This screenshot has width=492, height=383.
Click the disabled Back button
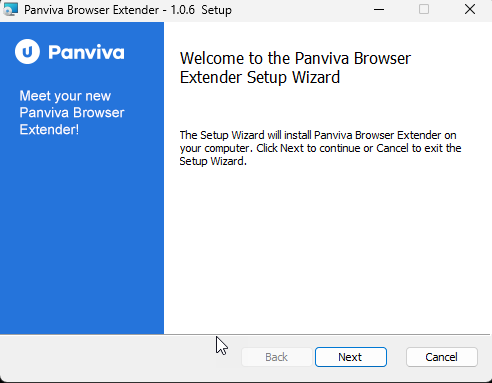pos(276,357)
